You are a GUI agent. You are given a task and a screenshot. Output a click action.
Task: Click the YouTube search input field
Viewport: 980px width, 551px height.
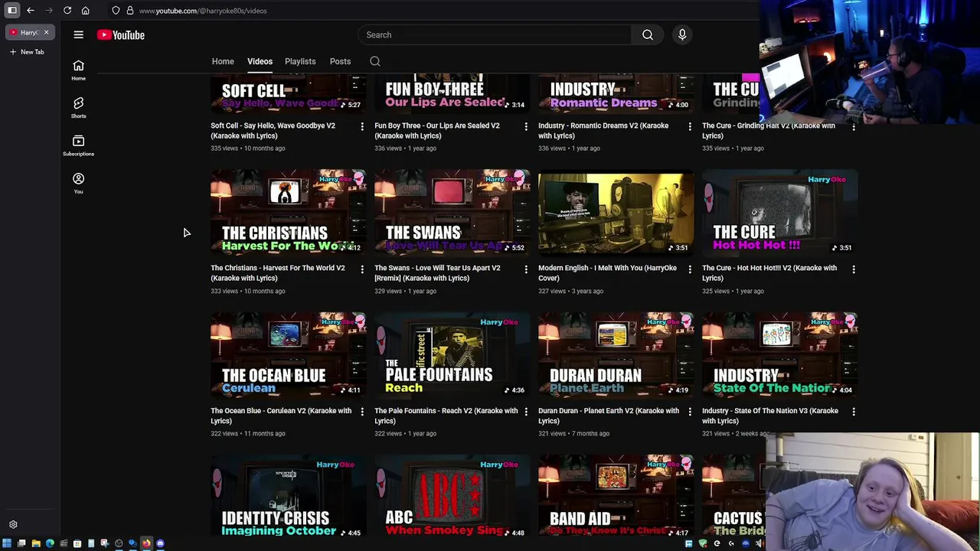[495, 34]
